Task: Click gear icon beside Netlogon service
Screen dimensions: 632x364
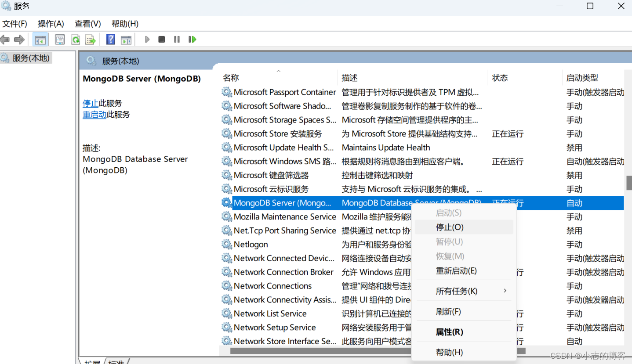Action: tap(227, 244)
